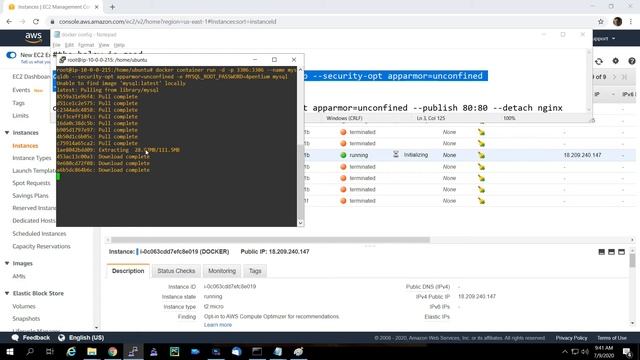Open Events in the sidebar

21,90
